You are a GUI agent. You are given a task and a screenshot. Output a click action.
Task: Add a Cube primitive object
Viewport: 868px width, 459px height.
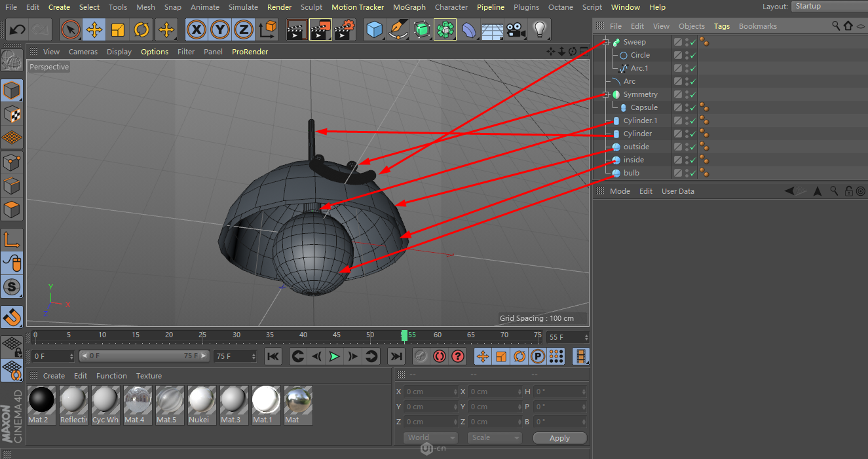tap(374, 29)
